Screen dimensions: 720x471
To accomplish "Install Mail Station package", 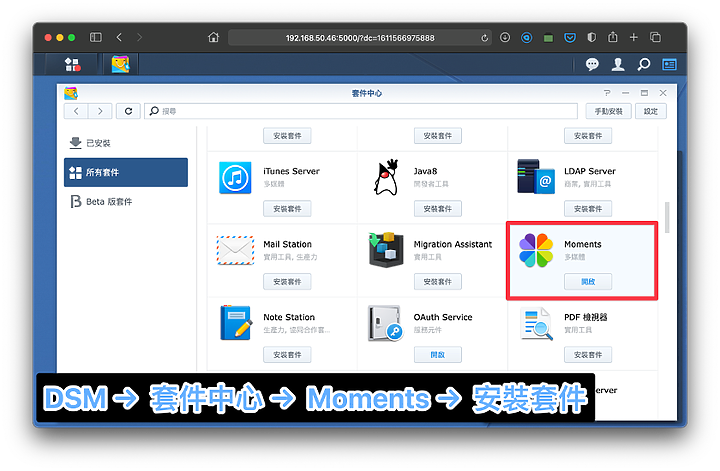I will 287,282.
